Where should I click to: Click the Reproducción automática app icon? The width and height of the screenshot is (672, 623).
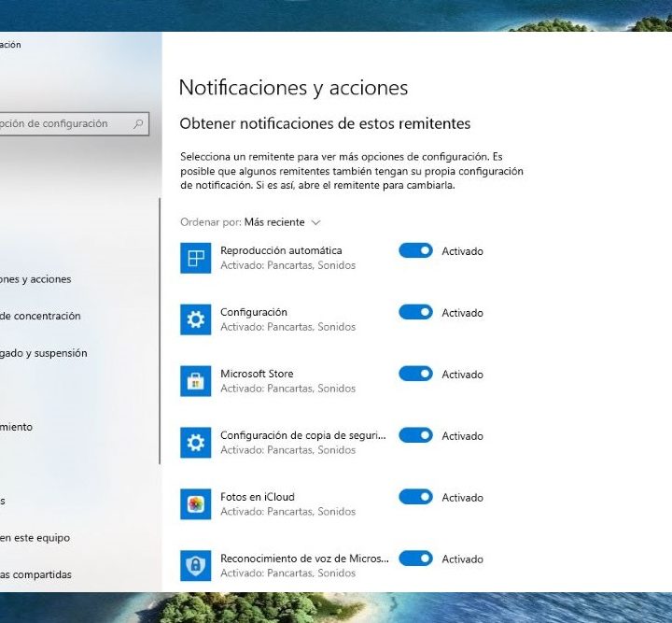coord(195,258)
